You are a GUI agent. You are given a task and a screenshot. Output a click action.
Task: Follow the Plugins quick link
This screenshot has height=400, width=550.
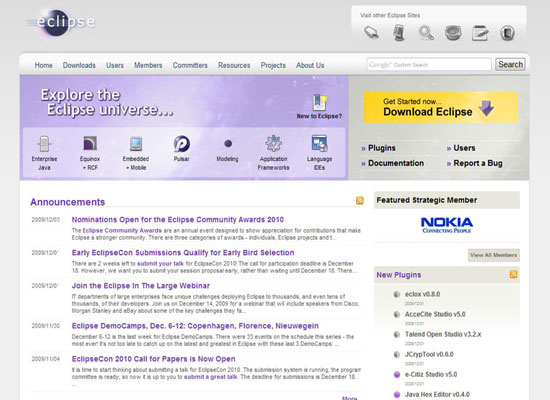[x=382, y=148]
